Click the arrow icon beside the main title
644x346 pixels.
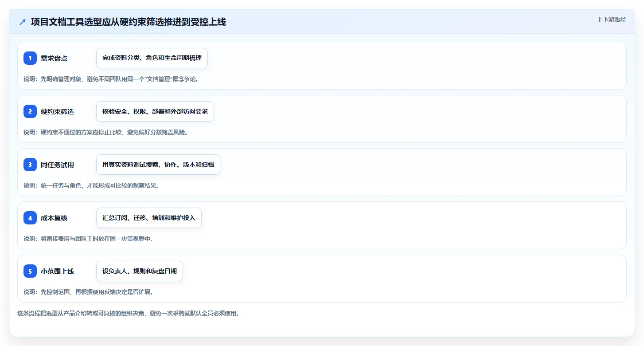23,22
